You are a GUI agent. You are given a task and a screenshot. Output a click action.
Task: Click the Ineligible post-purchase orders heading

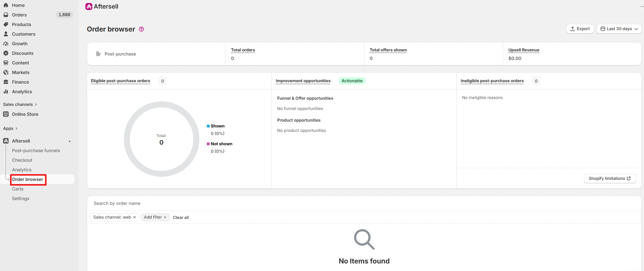click(492, 81)
